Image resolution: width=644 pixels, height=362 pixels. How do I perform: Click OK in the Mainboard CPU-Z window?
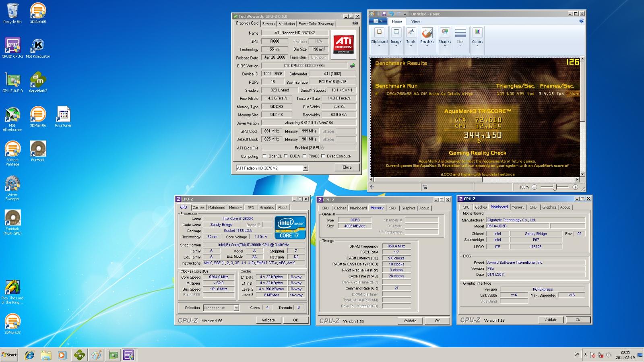coord(578,320)
